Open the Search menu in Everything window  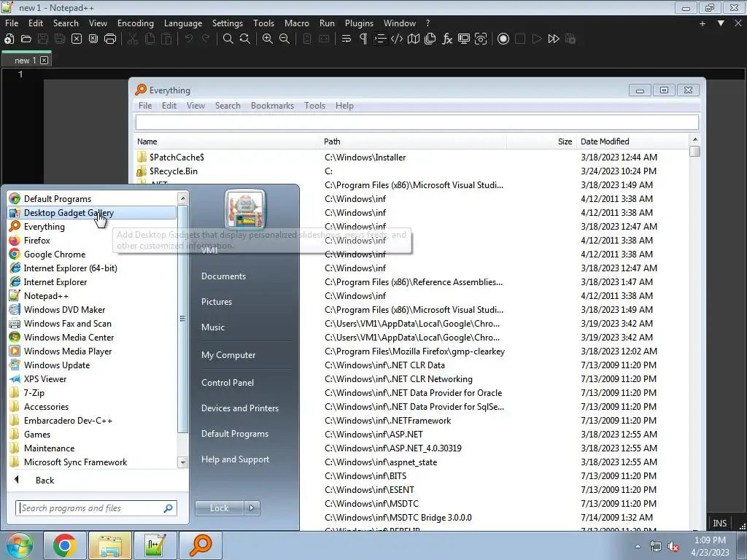[228, 106]
